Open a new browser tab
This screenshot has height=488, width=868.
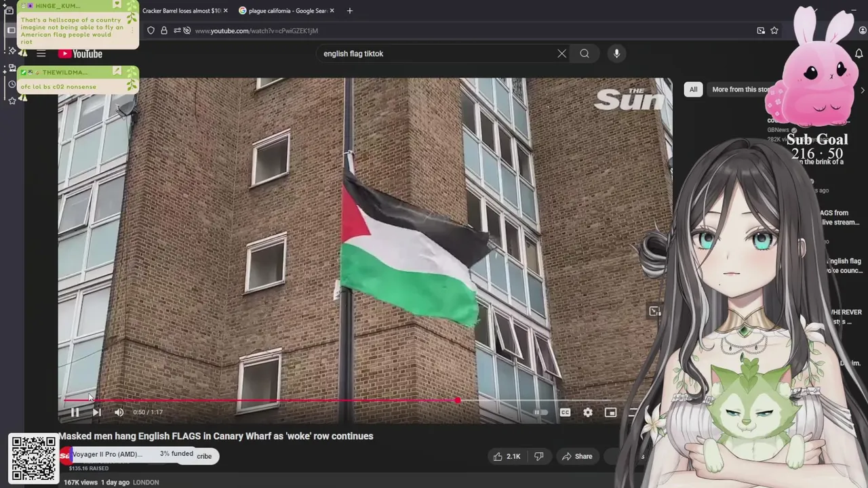(x=349, y=11)
